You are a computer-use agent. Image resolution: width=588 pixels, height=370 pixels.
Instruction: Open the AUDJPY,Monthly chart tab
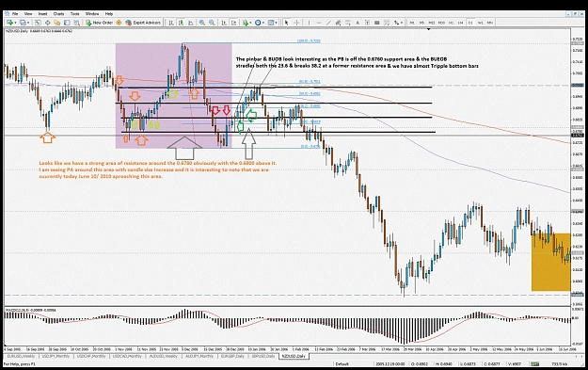tap(199, 356)
